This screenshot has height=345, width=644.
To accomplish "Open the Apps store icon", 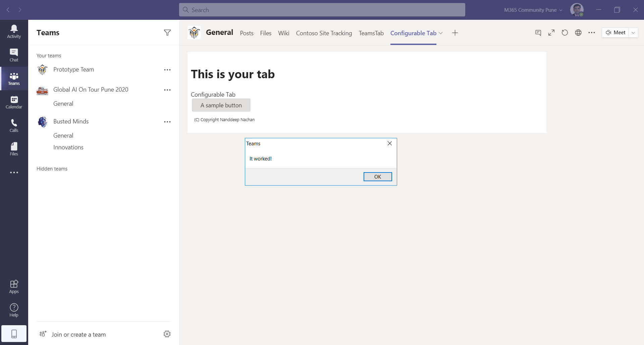I will (x=14, y=287).
